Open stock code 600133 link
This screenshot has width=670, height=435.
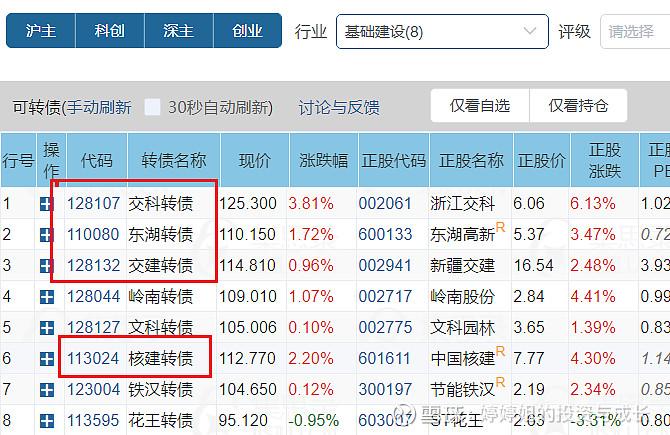pyautogui.click(x=385, y=235)
